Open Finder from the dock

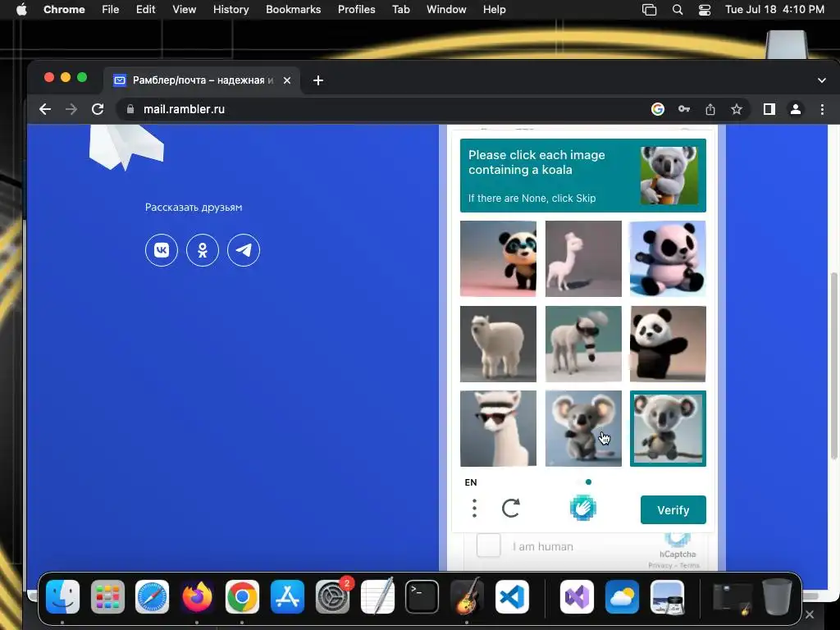62,597
